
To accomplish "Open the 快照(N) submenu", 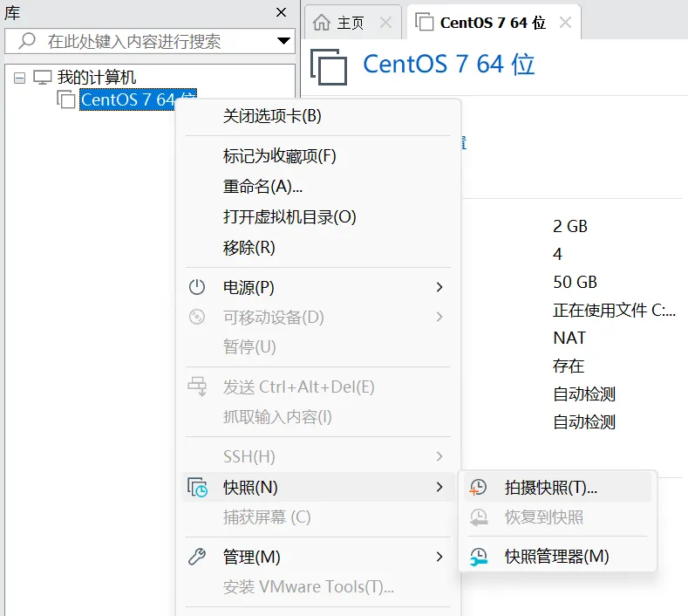I will click(x=318, y=487).
